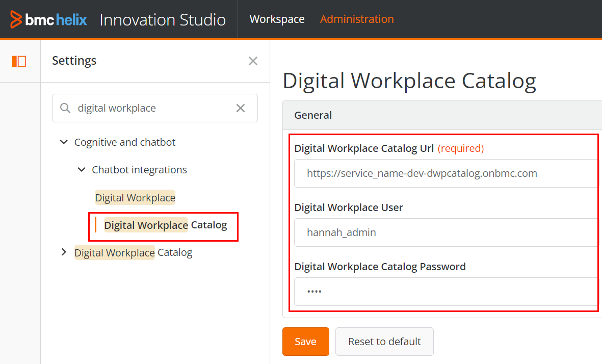This screenshot has height=364, width=602.
Task: Focus the Digital Workplace Catalog Password field
Action: click(446, 292)
